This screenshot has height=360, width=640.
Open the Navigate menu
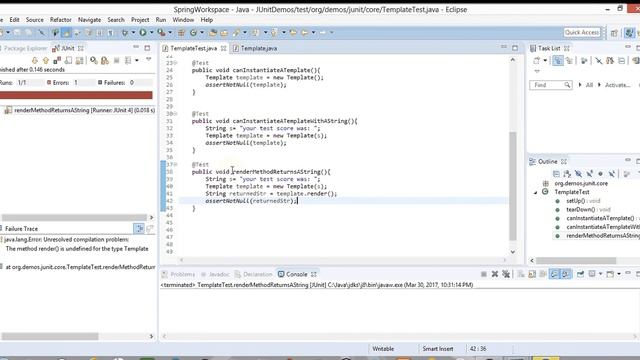[89, 20]
